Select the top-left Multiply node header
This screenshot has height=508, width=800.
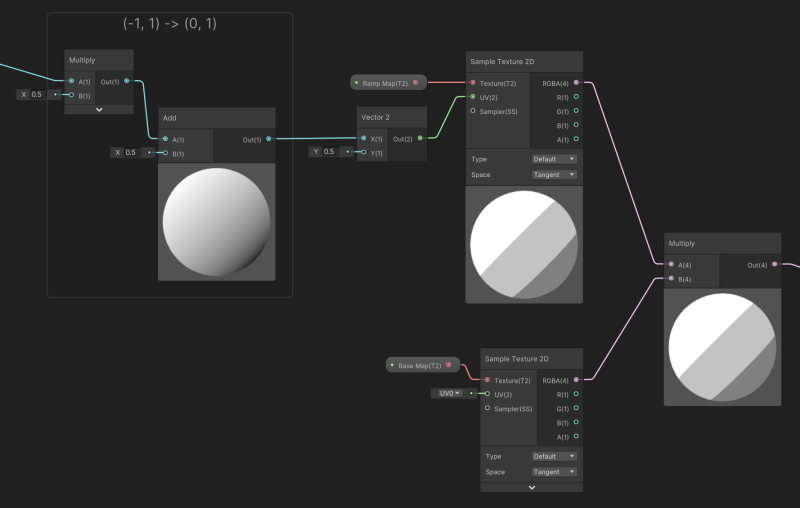[99, 60]
